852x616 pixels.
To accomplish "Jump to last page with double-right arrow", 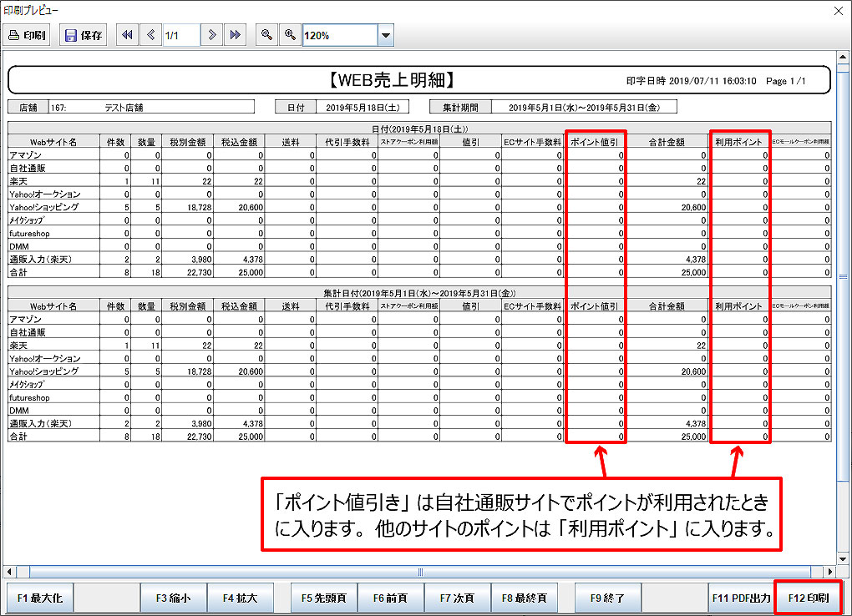I will [x=236, y=35].
